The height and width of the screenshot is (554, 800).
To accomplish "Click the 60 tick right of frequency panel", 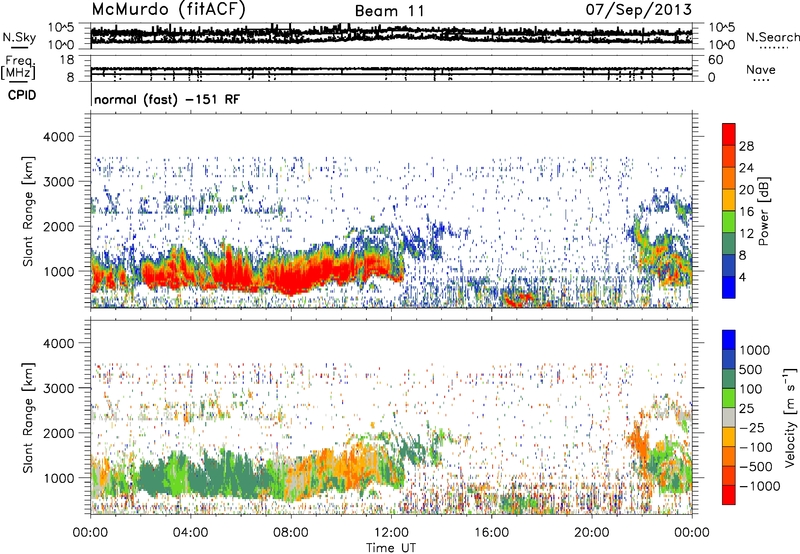I will click(x=716, y=60).
